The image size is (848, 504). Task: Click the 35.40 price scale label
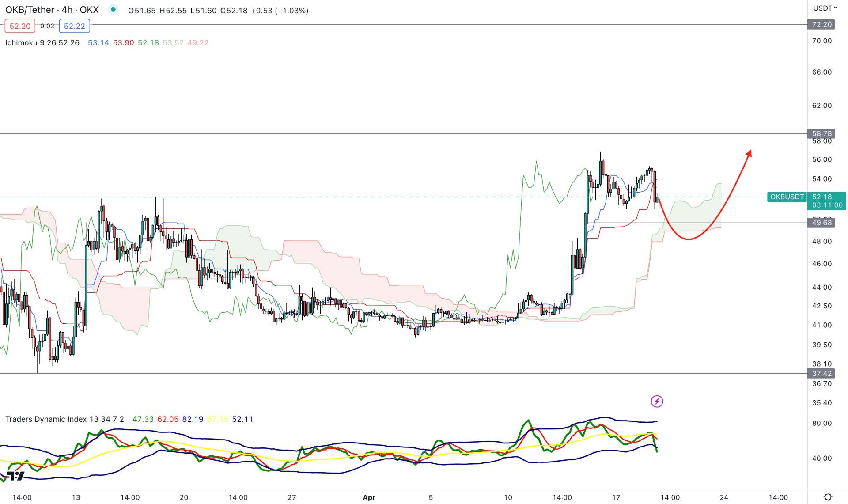coord(821,402)
